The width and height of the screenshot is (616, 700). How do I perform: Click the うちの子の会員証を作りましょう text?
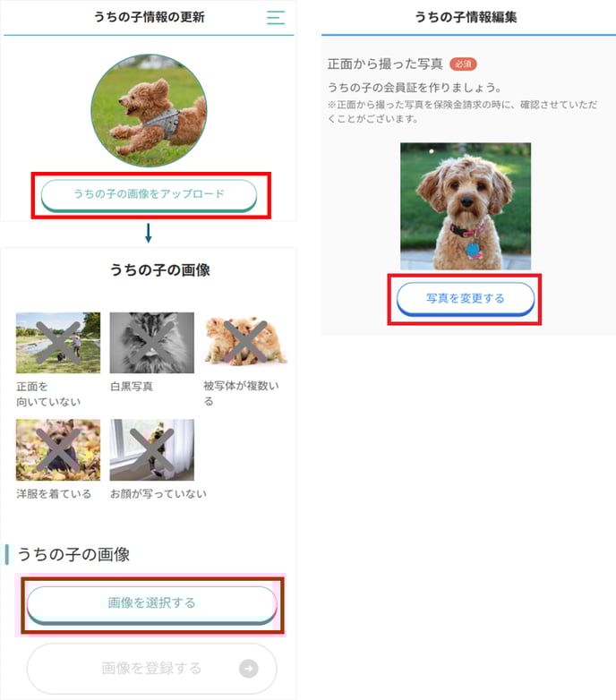click(x=415, y=88)
